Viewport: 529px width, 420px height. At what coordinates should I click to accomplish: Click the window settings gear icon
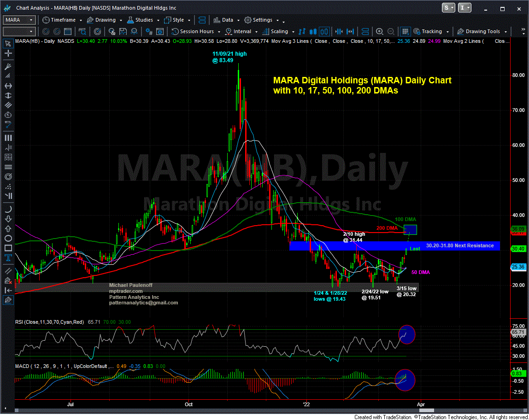coord(160,32)
